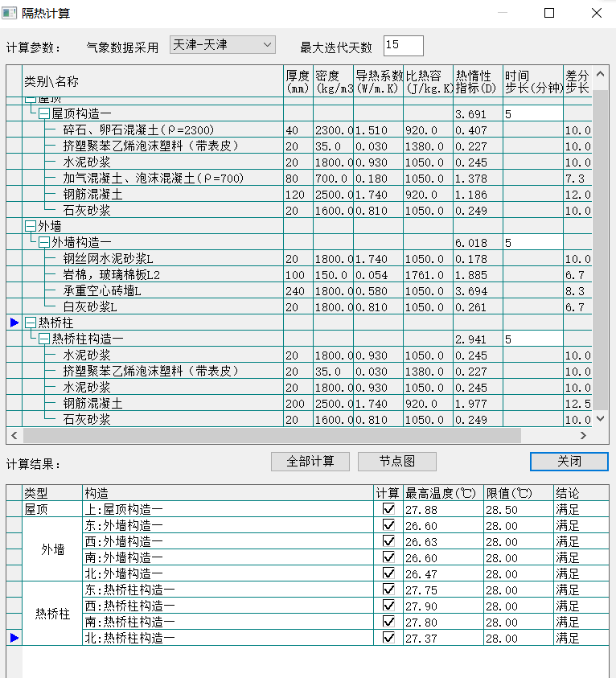Uncheck the 屋顶构造一 roof calculation checkbox
The image size is (616, 678).
tap(389, 509)
